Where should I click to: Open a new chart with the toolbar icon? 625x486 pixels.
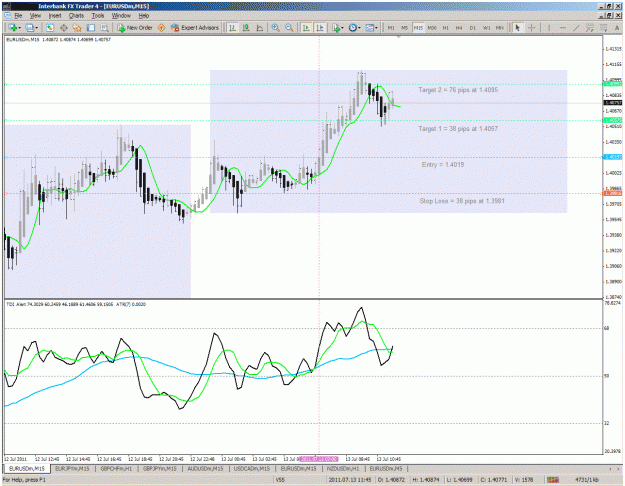pos(12,28)
